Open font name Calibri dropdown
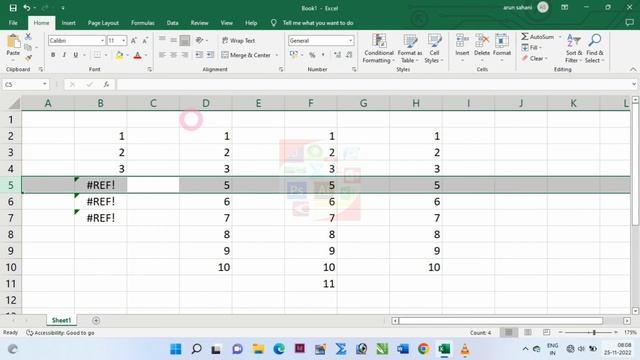This screenshot has height=360, width=640. click(102, 40)
